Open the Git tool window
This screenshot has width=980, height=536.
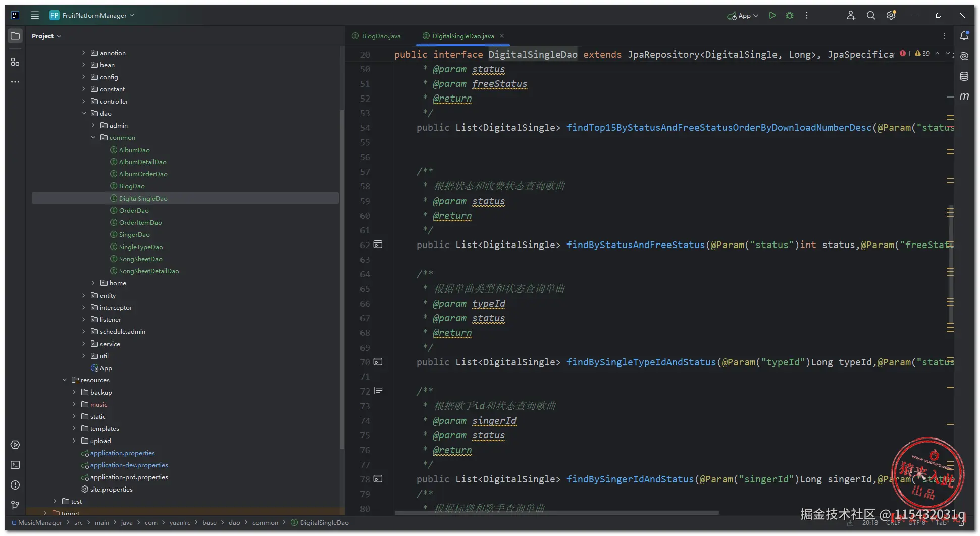(15, 505)
